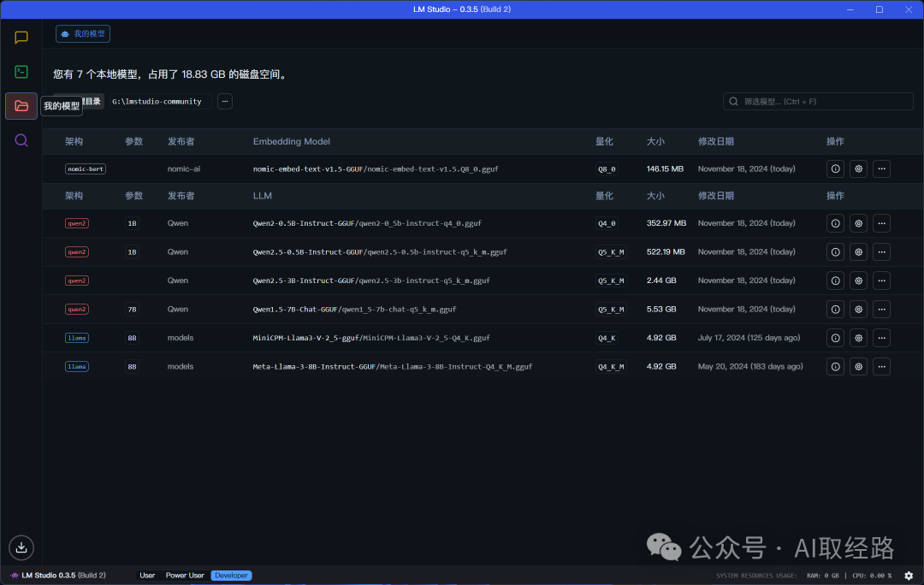
Task: Open settings gear for Meta-Llama-3-8B-Instruct model
Action: [859, 366]
